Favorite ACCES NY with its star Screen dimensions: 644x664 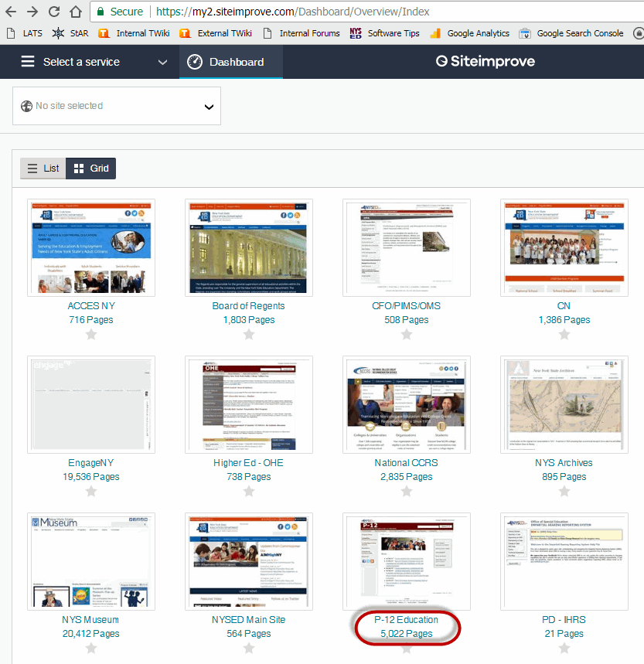(x=91, y=334)
